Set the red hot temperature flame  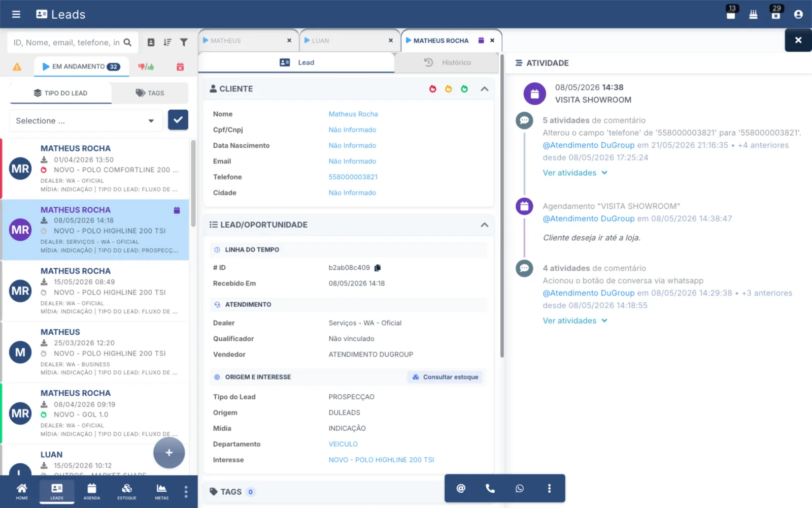point(433,89)
